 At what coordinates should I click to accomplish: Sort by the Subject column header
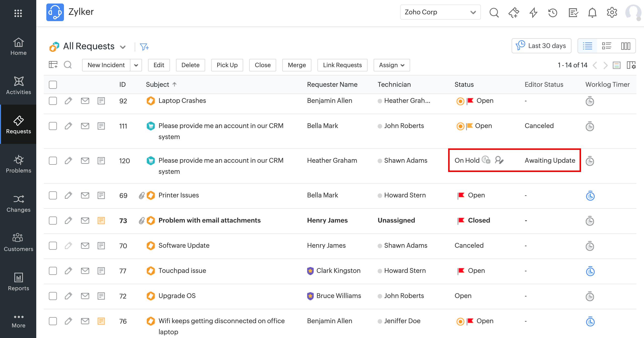[x=158, y=84]
